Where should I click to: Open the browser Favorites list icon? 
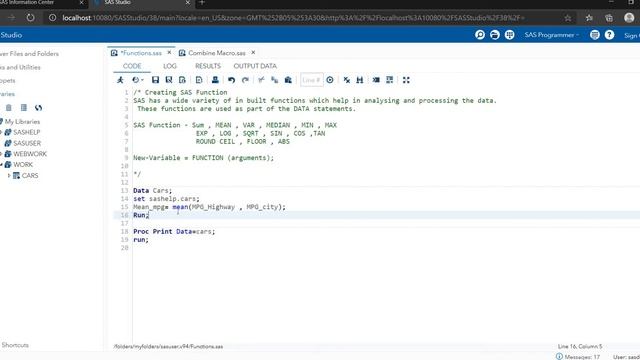coord(589,18)
